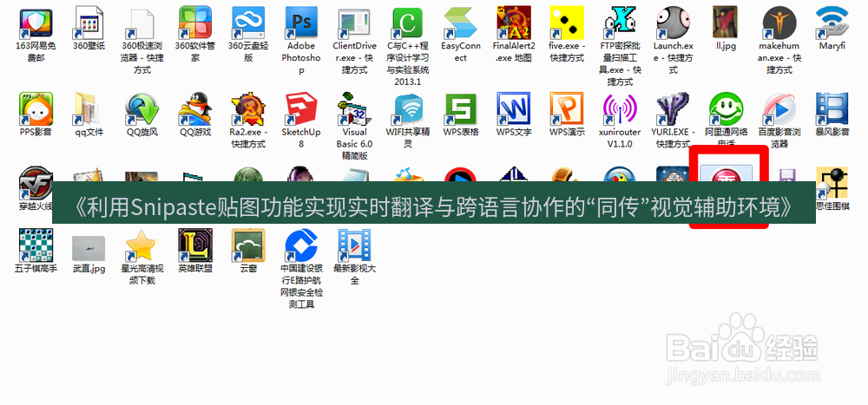Select the xunirouter V1.1.0 icon
The height and width of the screenshot is (405, 868).
620,108
